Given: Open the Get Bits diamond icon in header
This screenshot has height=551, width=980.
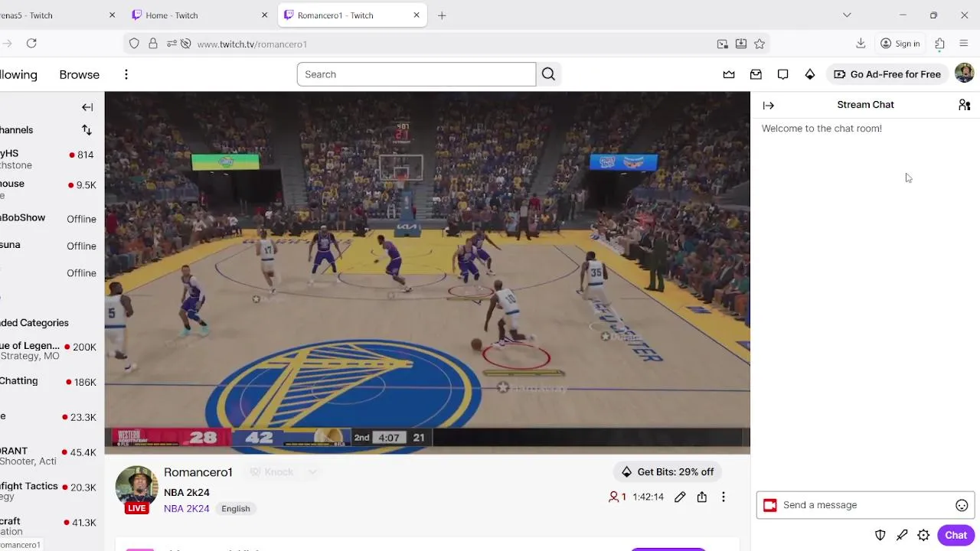Looking at the screenshot, I should [809, 74].
